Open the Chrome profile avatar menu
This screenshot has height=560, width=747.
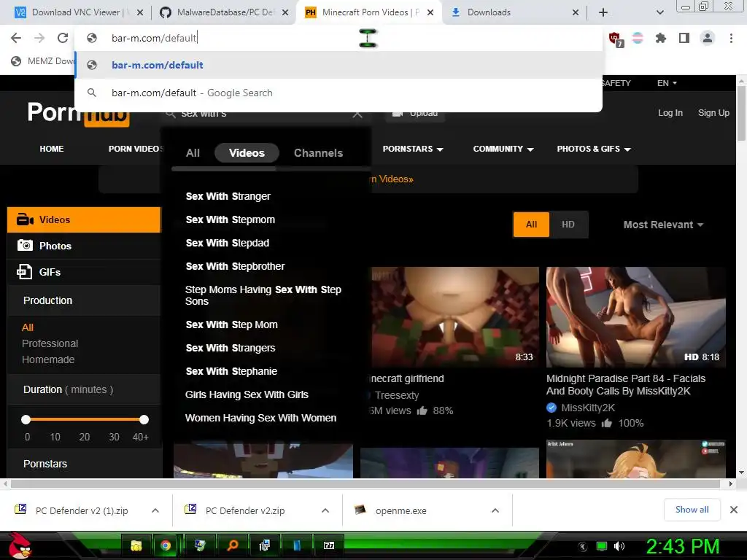[708, 38]
